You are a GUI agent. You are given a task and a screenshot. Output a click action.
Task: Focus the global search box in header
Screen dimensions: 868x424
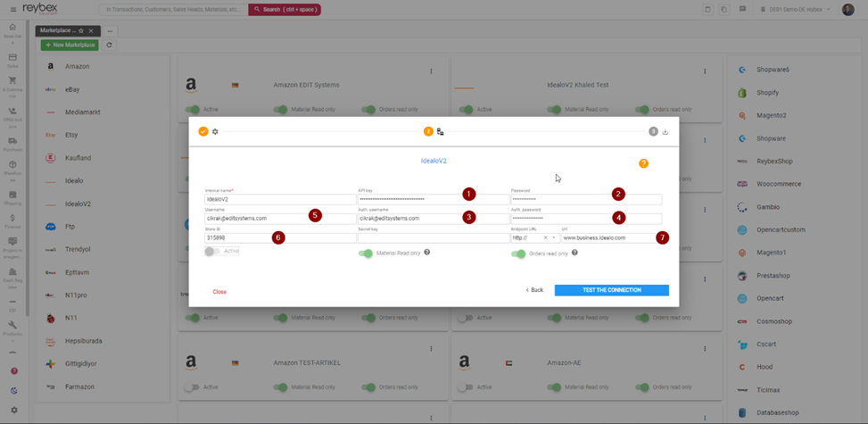[x=173, y=10]
